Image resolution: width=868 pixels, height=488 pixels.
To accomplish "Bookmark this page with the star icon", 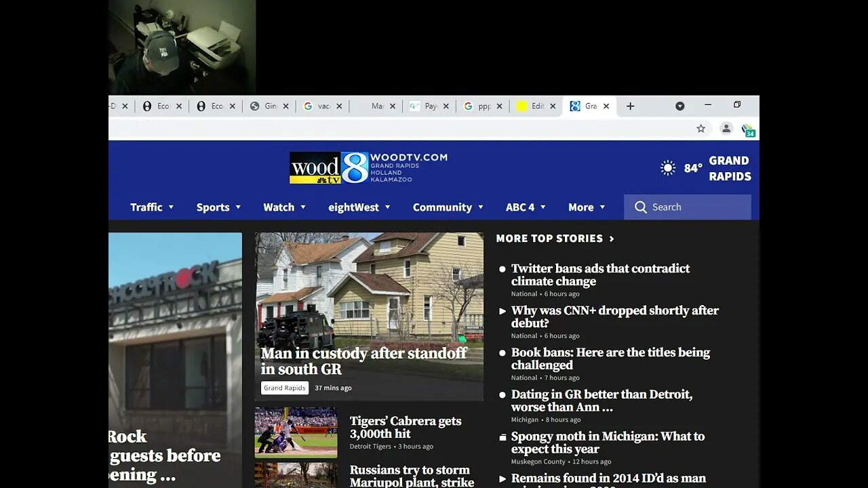I will click(x=701, y=129).
